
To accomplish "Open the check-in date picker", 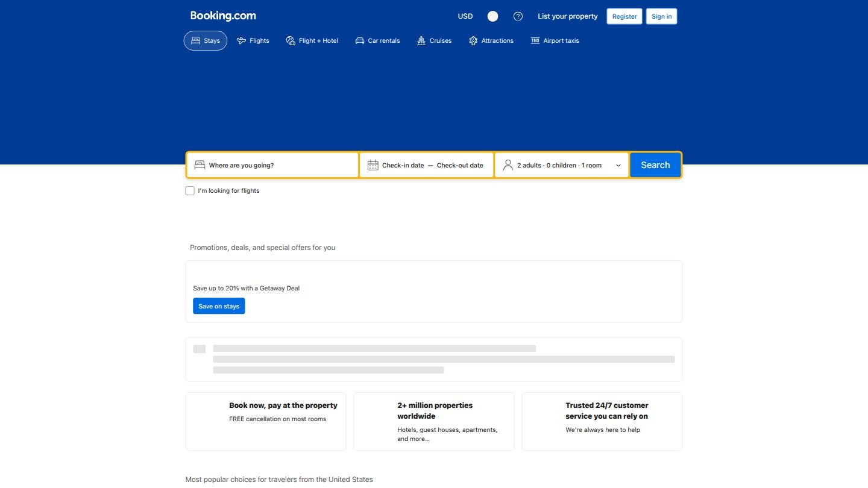I will point(403,164).
